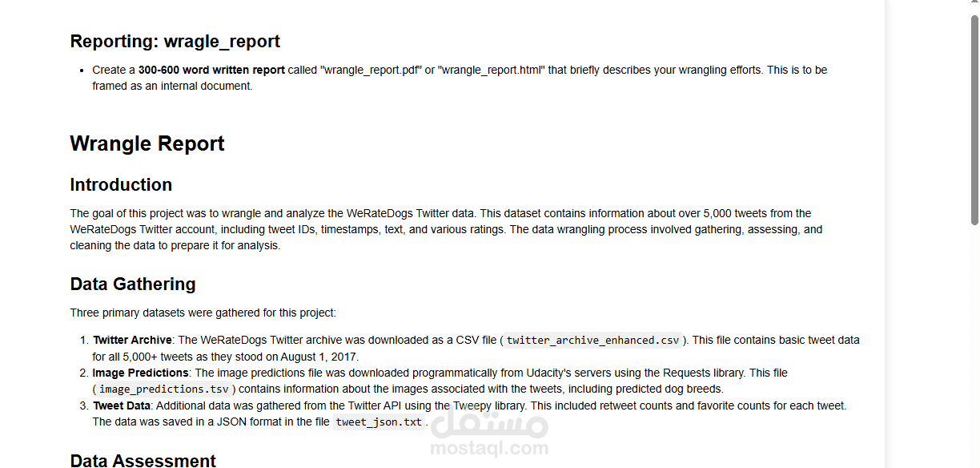Click the tweet_json.txt code text

pyautogui.click(x=379, y=422)
